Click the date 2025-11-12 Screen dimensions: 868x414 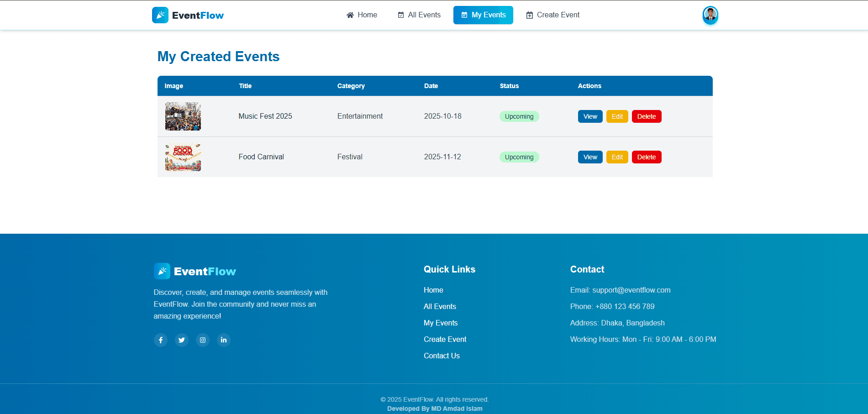[x=442, y=157]
